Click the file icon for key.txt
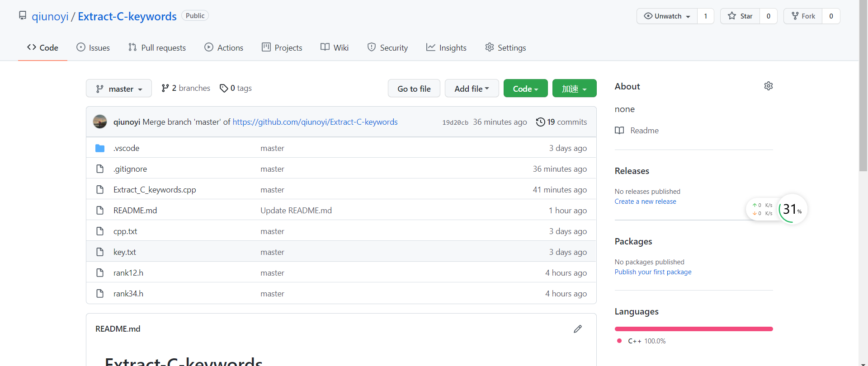This screenshot has width=868, height=366. pos(100,252)
